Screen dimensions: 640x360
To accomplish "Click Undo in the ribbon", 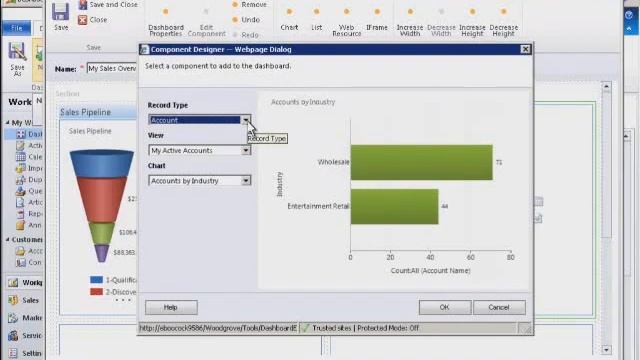I will click(246, 20).
